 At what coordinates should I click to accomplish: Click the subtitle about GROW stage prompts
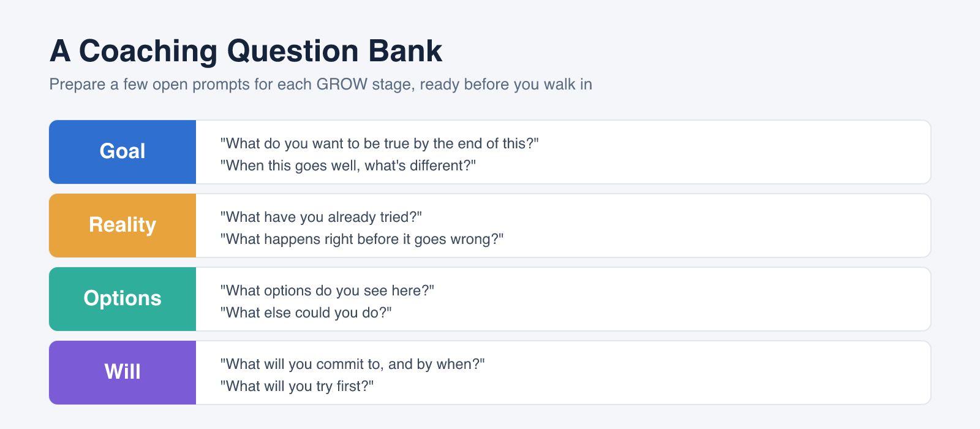320,84
